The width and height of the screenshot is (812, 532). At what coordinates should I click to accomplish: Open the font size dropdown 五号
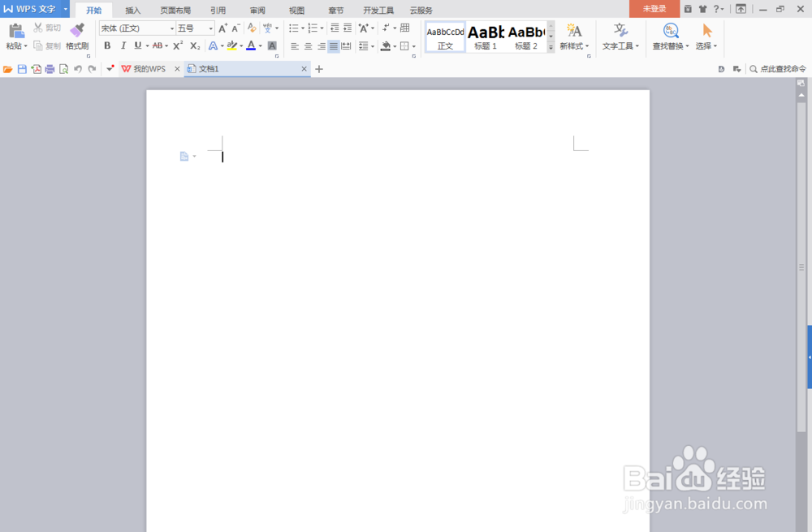(x=211, y=28)
